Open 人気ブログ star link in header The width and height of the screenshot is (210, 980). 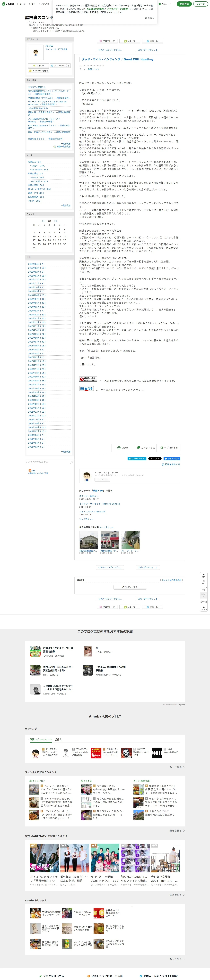pyautogui.click(x=165, y=4)
